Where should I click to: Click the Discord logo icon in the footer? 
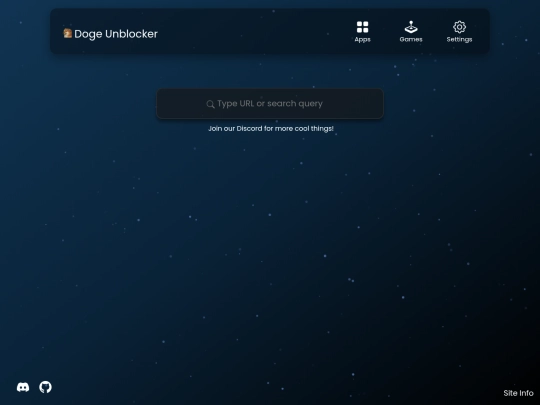23,387
